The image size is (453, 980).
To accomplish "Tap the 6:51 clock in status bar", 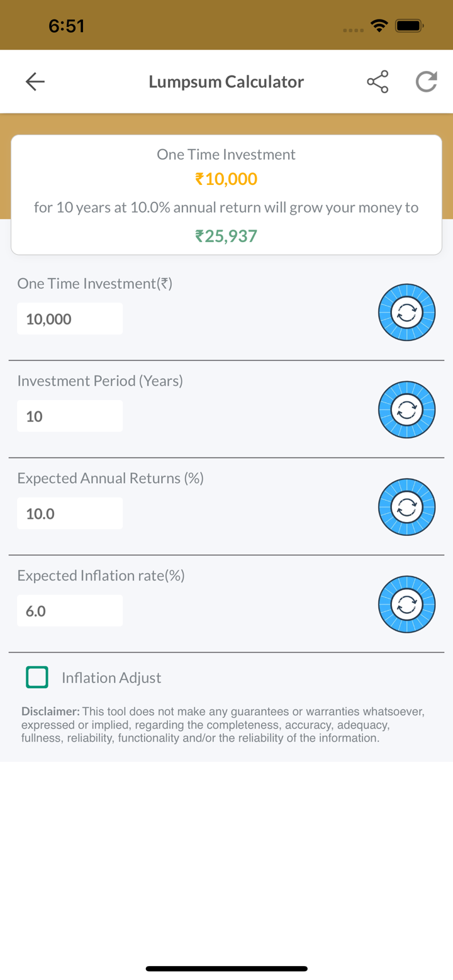I will 67,26.
